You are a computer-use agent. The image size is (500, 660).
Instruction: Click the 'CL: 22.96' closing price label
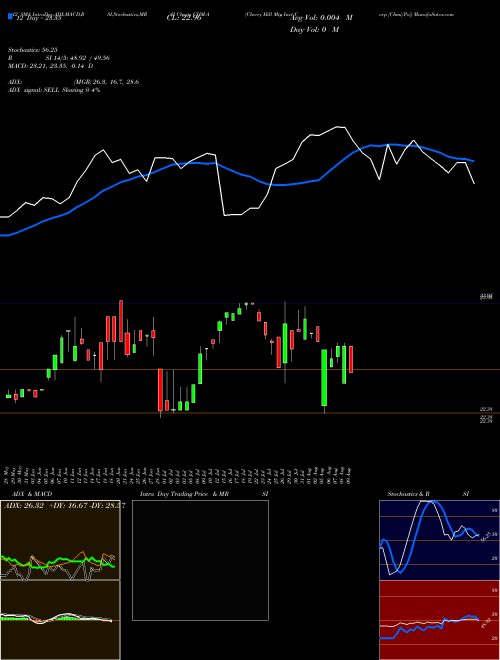coord(184,19)
